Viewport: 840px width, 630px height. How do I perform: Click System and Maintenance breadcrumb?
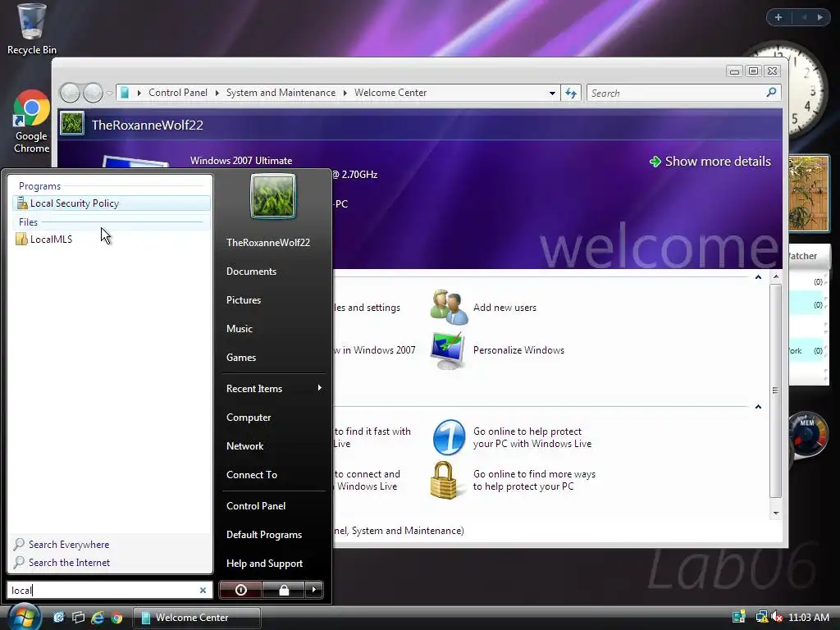281,93
